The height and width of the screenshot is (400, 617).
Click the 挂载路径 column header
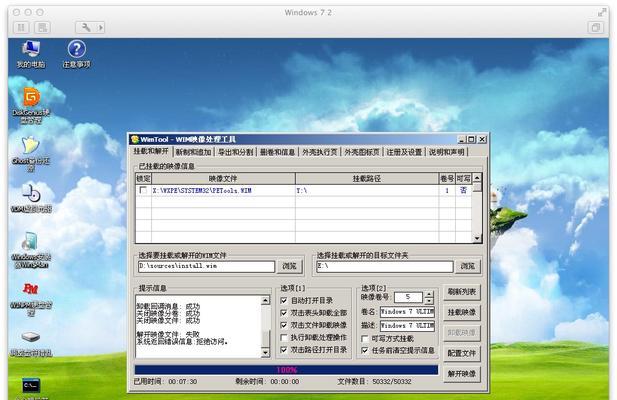click(x=367, y=179)
